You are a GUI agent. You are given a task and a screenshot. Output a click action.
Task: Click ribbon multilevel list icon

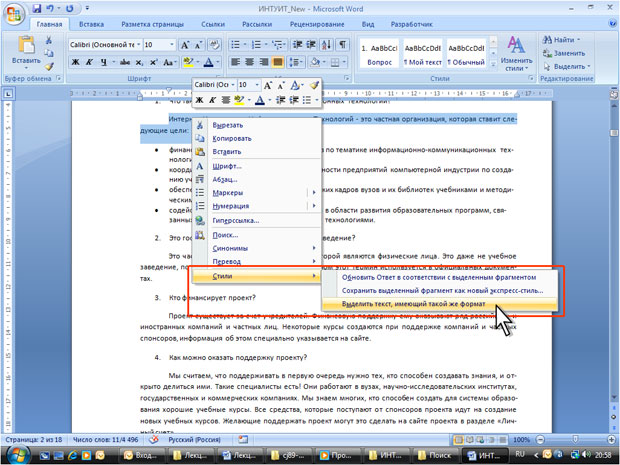pos(277,45)
